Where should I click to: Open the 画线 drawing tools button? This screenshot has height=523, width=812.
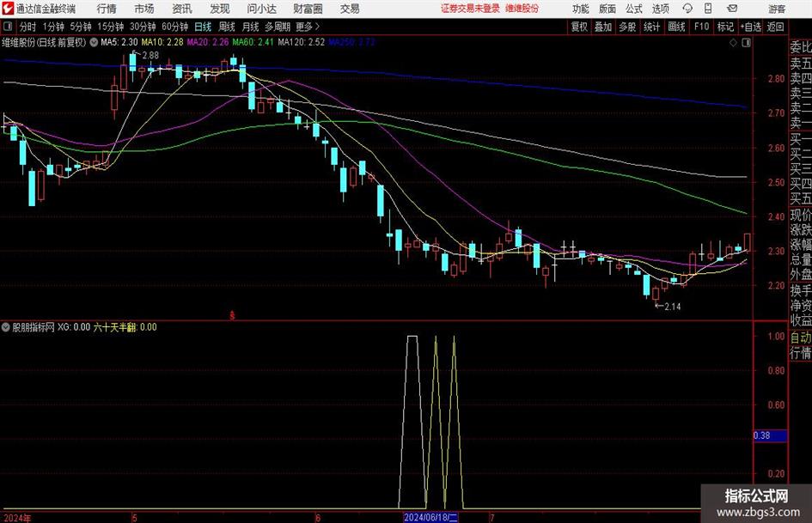[x=677, y=27]
